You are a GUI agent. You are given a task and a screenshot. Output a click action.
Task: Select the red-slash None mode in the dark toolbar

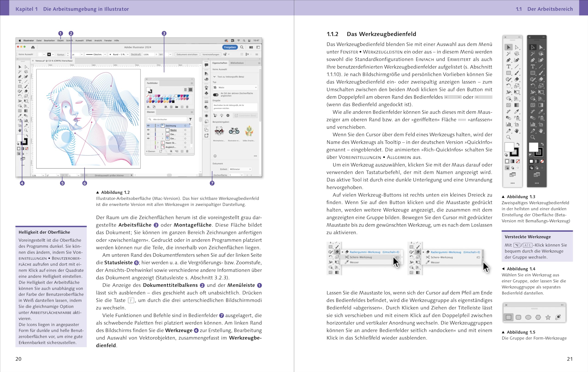542,161
